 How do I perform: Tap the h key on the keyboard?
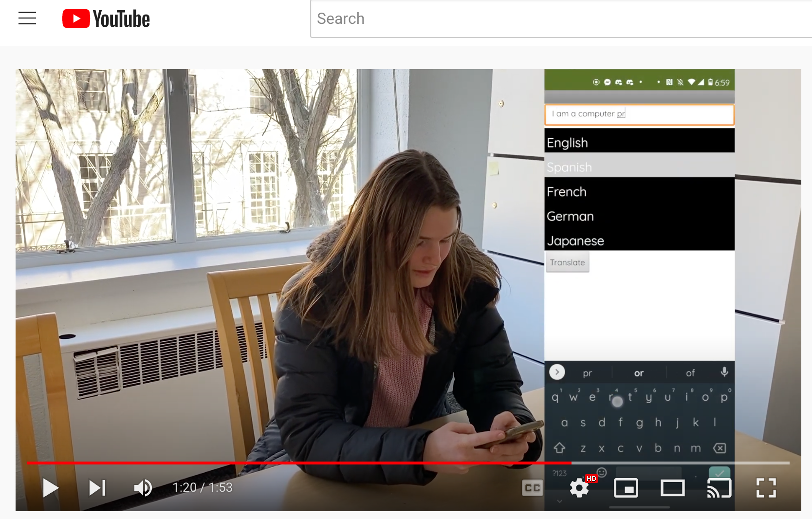[658, 423]
